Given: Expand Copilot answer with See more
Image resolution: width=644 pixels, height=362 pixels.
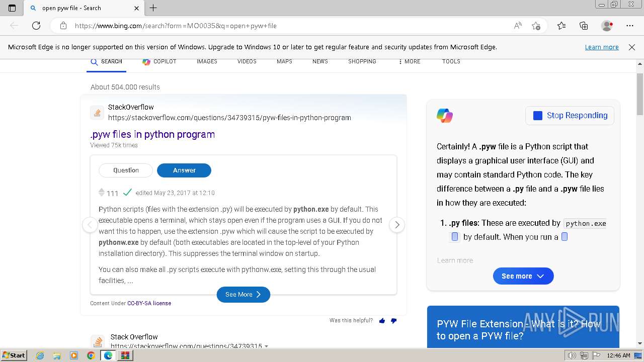Looking at the screenshot, I should pos(523,276).
